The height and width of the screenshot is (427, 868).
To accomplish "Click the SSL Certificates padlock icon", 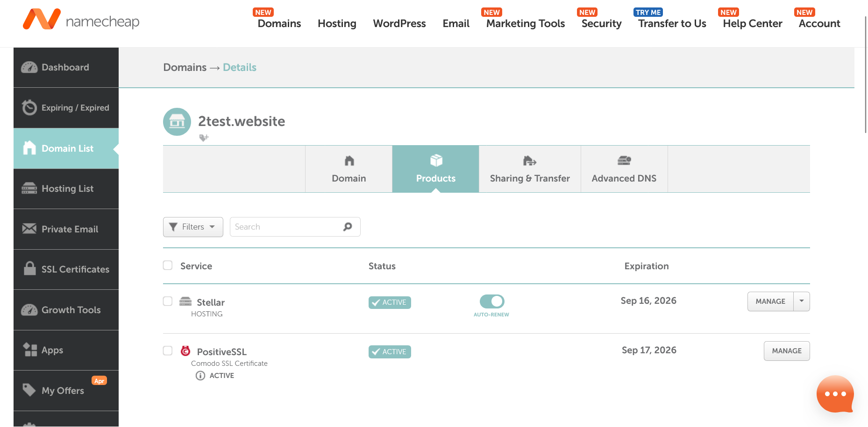I will [x=29, y=268].
